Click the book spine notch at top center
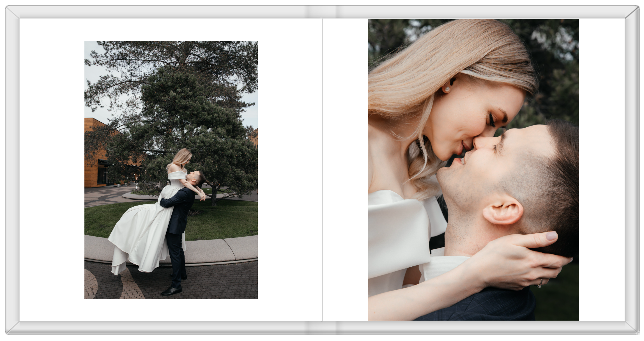The image size is (644, 341). point(322,12)
